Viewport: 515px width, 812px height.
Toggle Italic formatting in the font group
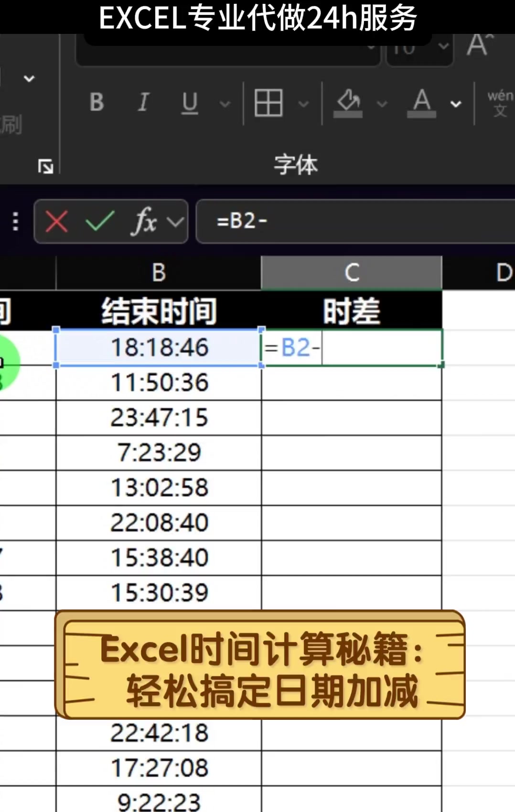[143, 102]
